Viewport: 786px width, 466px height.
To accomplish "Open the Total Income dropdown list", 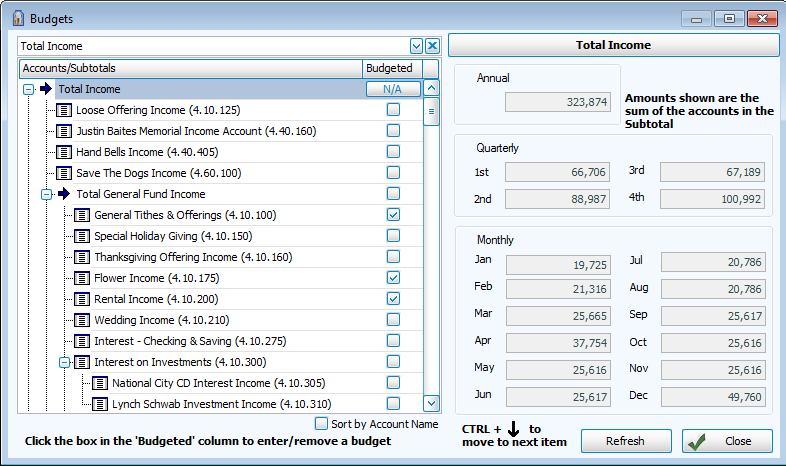I will coord(416,46).
